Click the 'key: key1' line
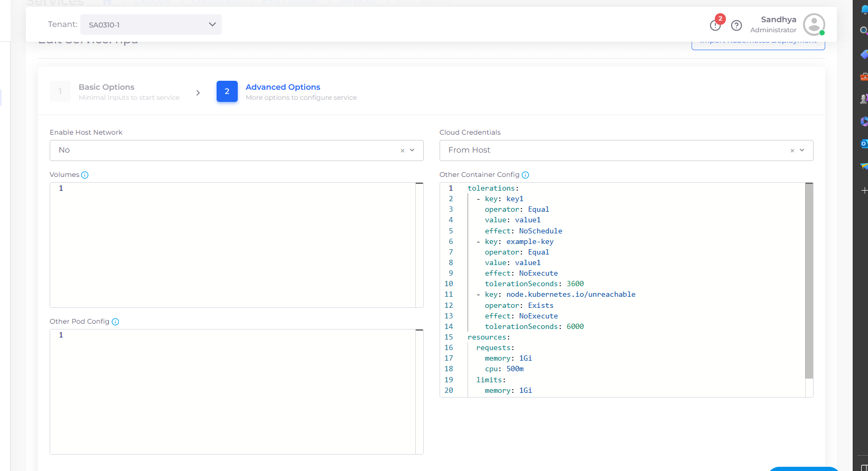Image resolution: width=868 pixels, height=471 pixels. [504, 199]
